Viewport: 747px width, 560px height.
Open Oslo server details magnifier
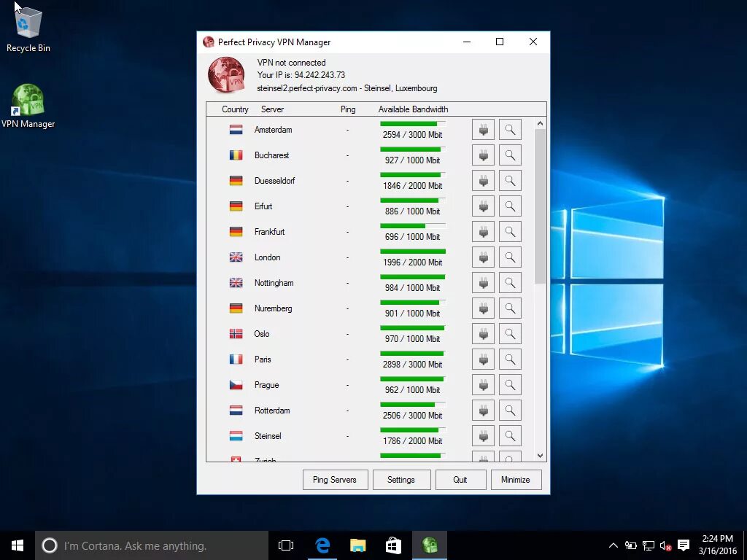click(x=510, y=334)
